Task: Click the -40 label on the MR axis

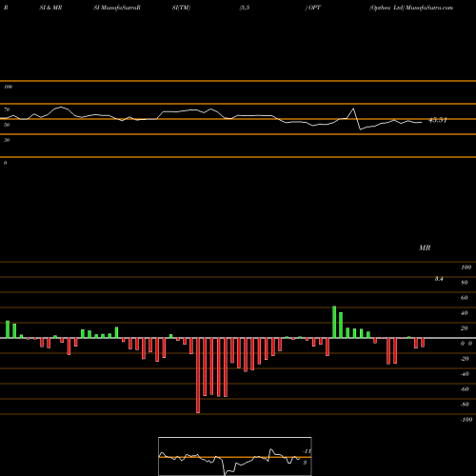Action: coord(465,374)
